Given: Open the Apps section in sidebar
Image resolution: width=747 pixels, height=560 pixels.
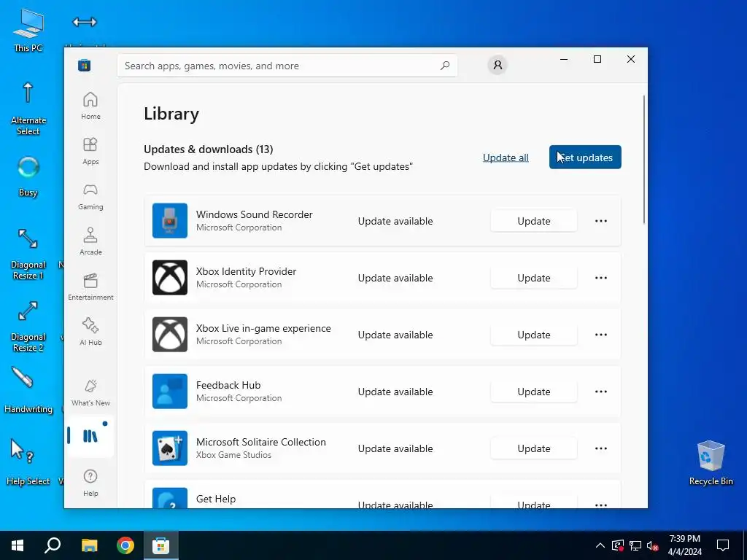Looking at the screenshot, I should 90,151.
